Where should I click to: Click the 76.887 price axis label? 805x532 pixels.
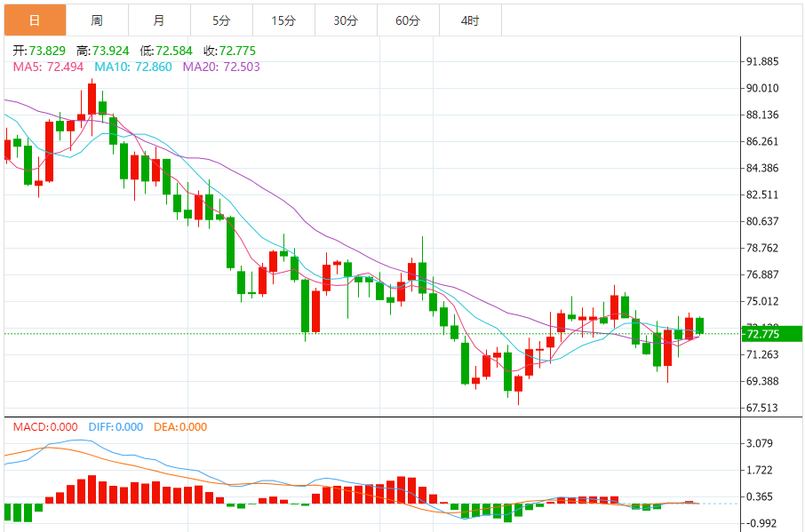pyautogui.click(x=762, y=275)
